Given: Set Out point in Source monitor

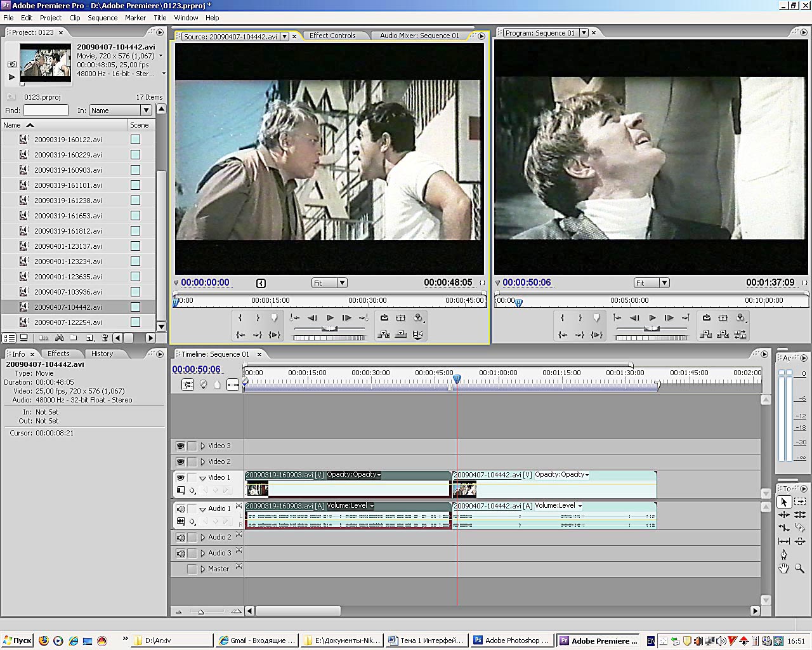Looking at the screenshot, I should pos(258,318).
